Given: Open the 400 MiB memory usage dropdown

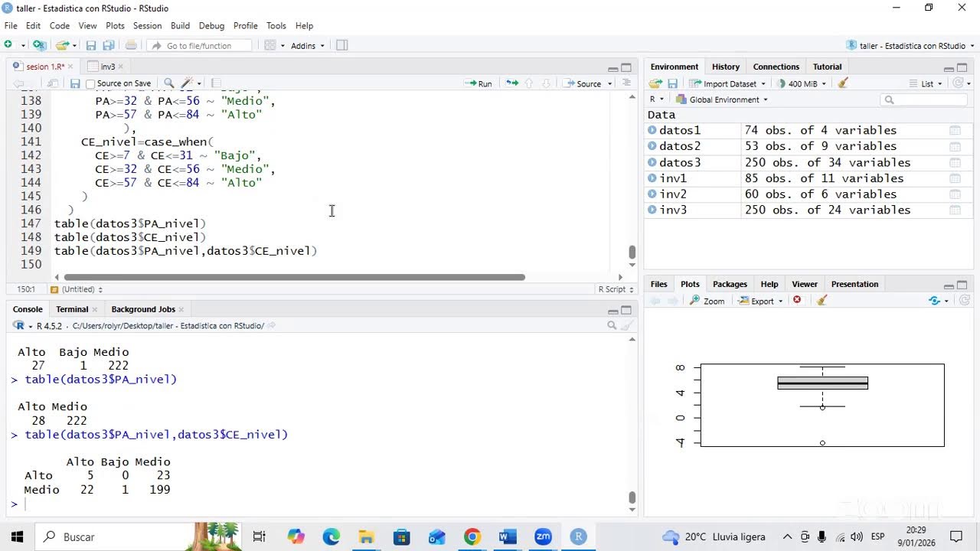Looking at the screenshot, I should [x=802, y=83].
